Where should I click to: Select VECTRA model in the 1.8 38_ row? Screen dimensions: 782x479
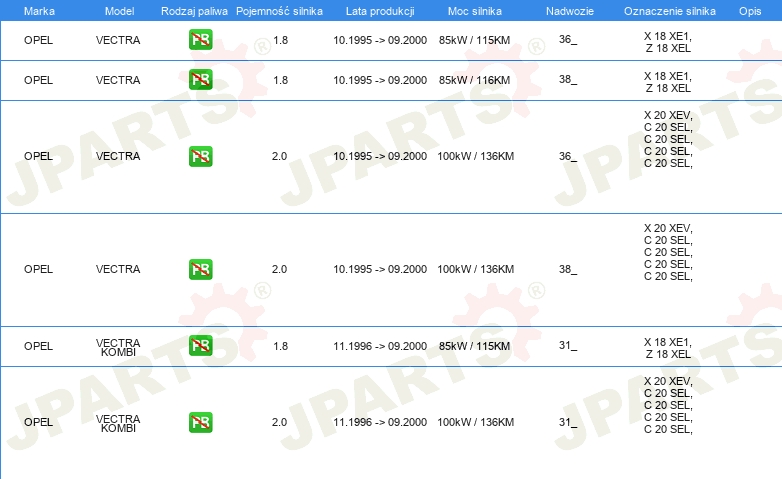118,80
